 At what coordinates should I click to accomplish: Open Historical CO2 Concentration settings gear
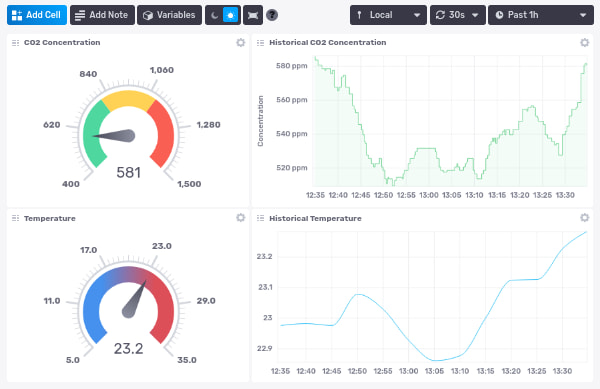[584, 42]
